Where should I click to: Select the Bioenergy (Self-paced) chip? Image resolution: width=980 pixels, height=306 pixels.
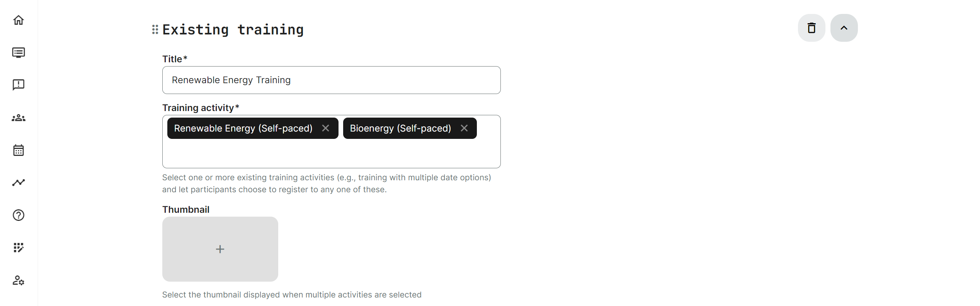(400, 128)
